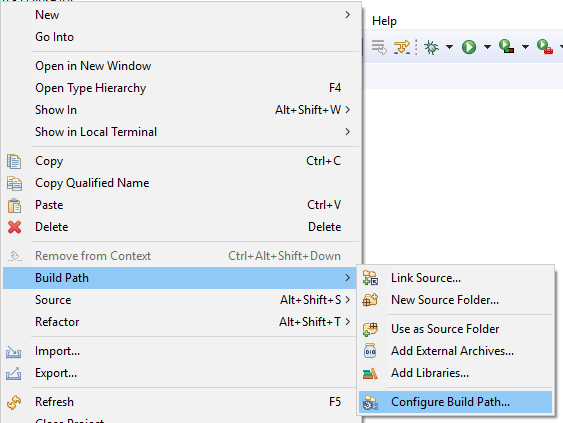The image size is (563, 423).
Task: Select the Import... entry
Action: 180,351
